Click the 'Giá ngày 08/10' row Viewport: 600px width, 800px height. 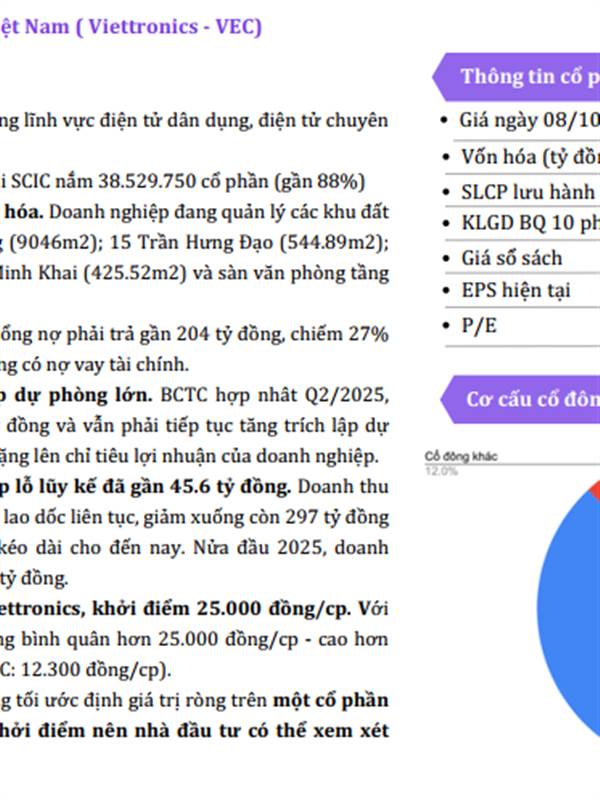(x=521, y=121)
